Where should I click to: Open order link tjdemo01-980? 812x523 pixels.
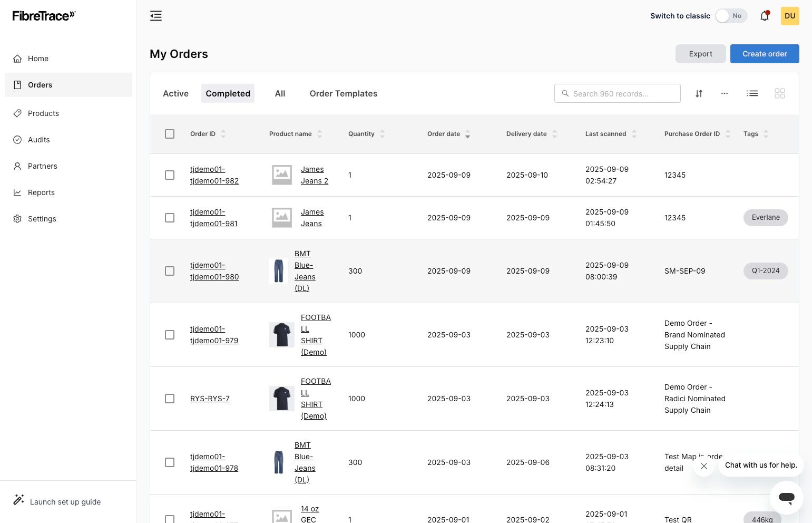coord(214,271)
